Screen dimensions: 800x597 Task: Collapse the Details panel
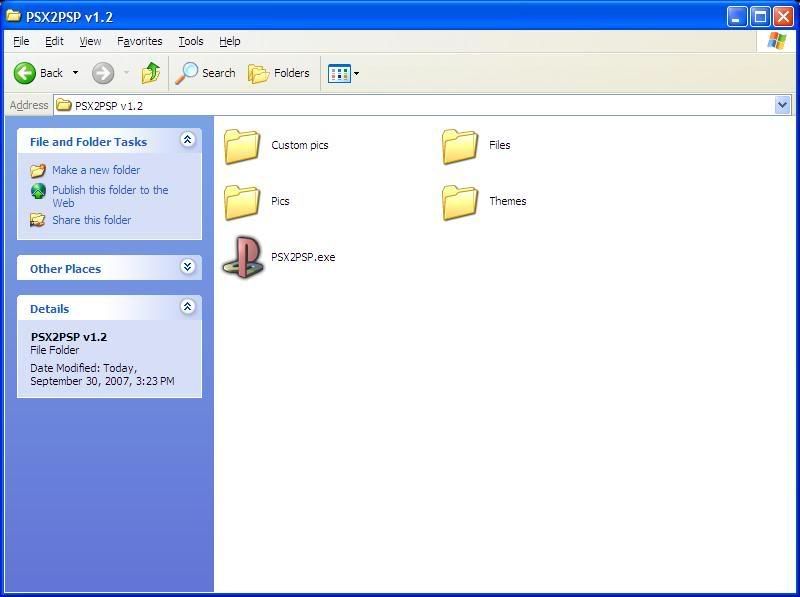[x=188, y=306]
